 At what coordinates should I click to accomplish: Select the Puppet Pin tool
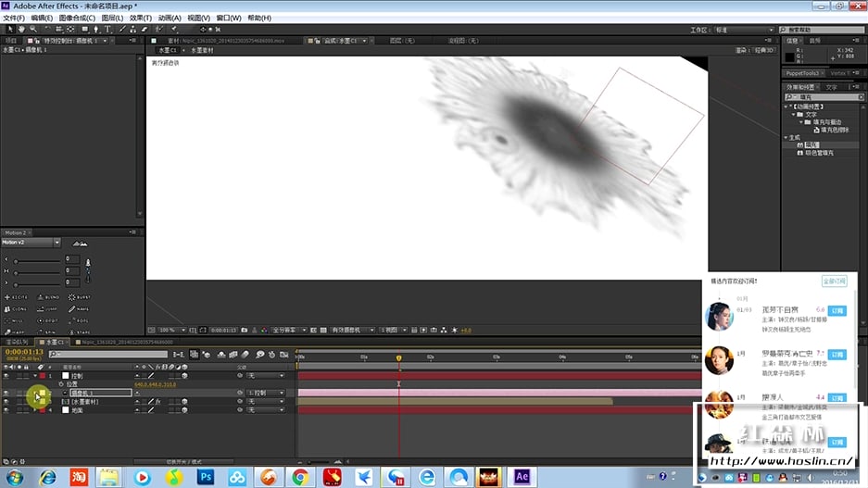174,30
